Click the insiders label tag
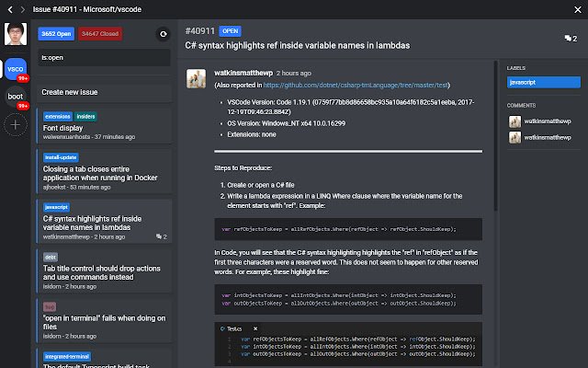The width and height of the screenshot is (588, 368). (x=85, y=117)
